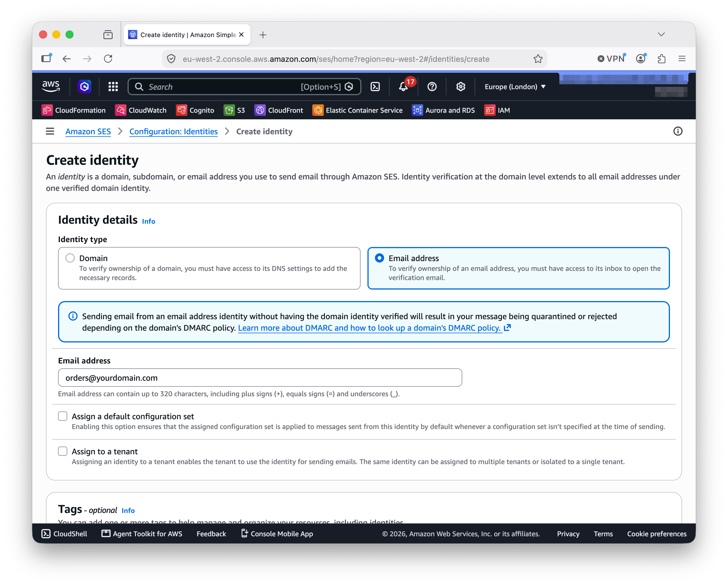
Task: Go to the Amazon SES breadcrumb
Action: [88, 131]
